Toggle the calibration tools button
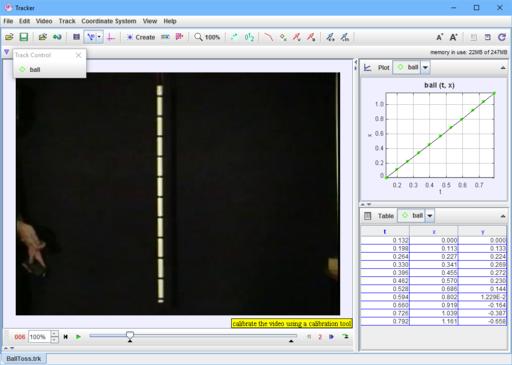Image resolution: width=512 pixels, height=365 pixels. tap(94, 37)
